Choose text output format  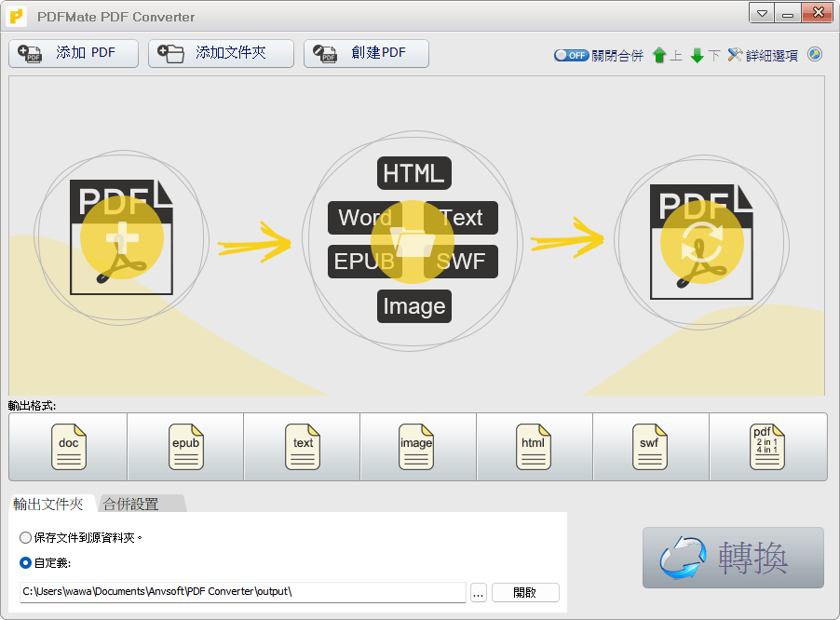coord(302,447)
